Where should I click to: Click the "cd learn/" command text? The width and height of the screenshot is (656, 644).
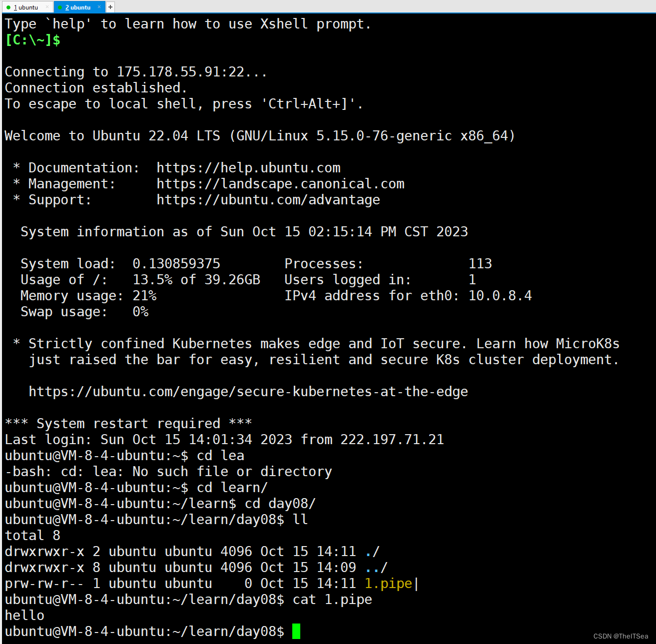click(x=232, y=488)
